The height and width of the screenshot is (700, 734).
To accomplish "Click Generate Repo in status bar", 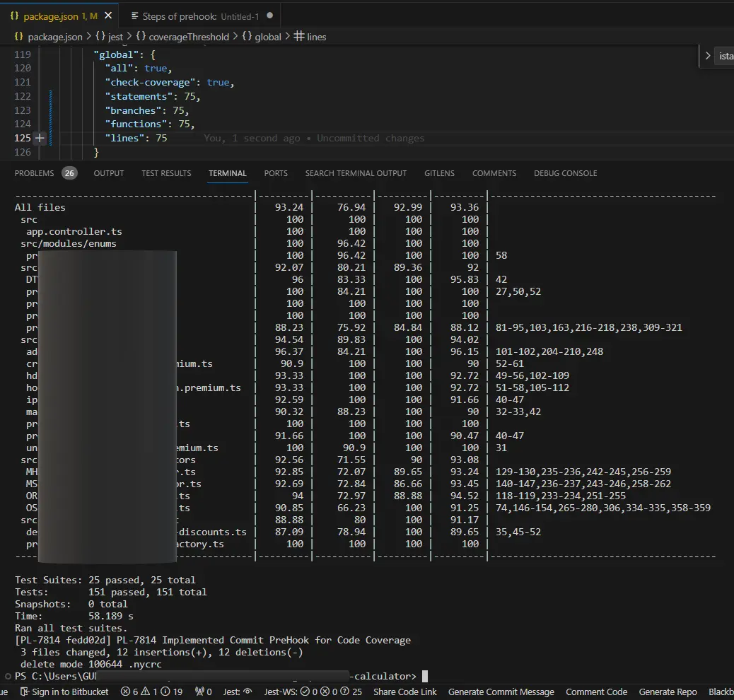I will 668,692.
